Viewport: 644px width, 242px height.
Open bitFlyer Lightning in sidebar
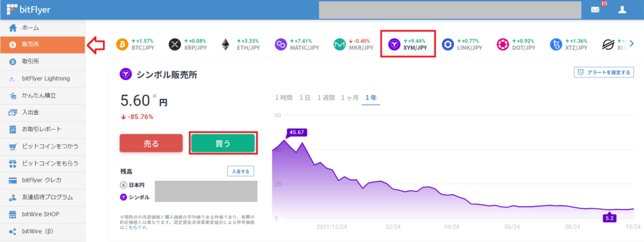coord(43,79)
